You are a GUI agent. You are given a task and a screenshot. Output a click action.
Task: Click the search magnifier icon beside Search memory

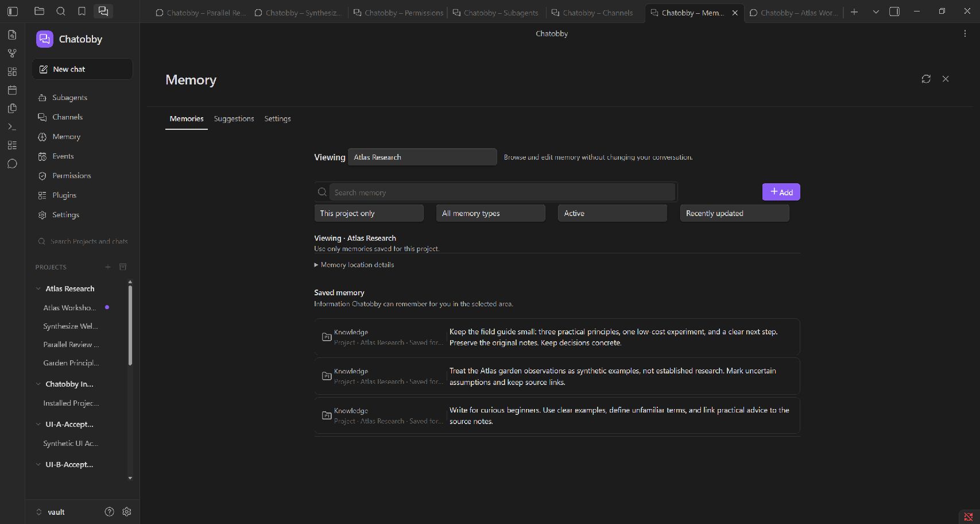(322, 192)
